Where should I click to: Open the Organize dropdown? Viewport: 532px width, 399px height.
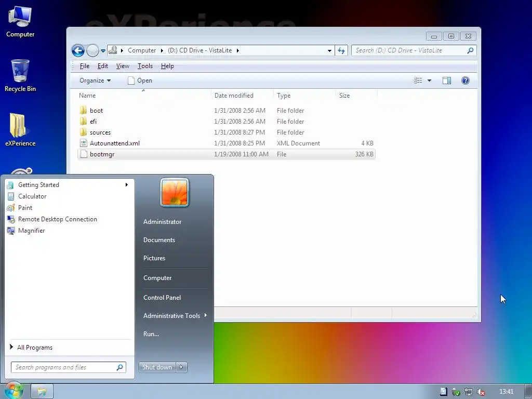(x=95, y=81)
